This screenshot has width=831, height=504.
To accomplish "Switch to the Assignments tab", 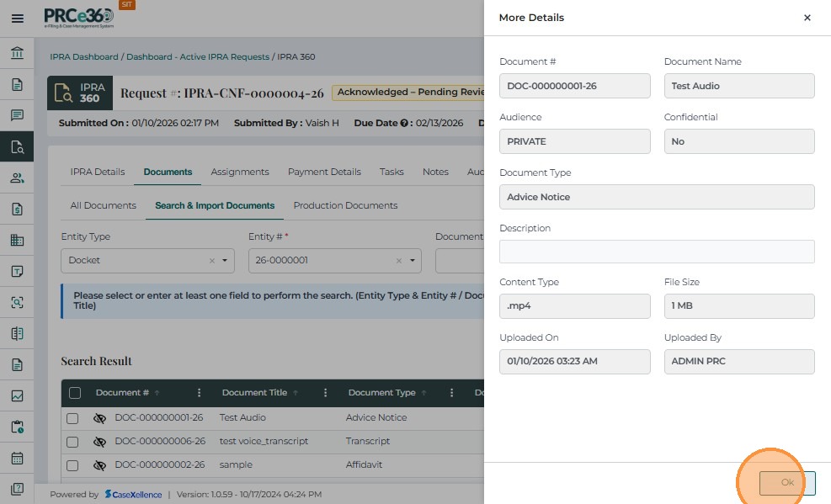I will [240, 172].
